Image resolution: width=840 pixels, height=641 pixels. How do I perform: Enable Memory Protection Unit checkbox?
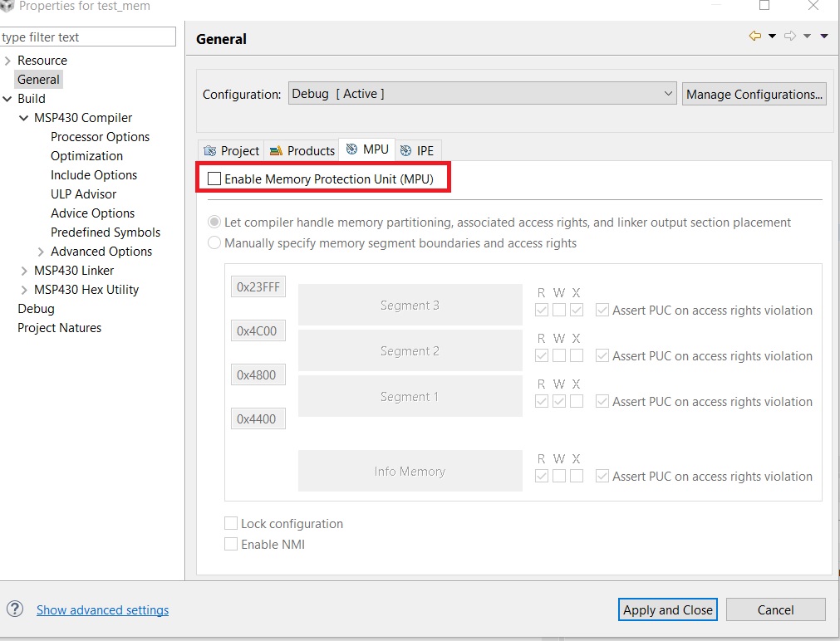(x=215, y=179)
